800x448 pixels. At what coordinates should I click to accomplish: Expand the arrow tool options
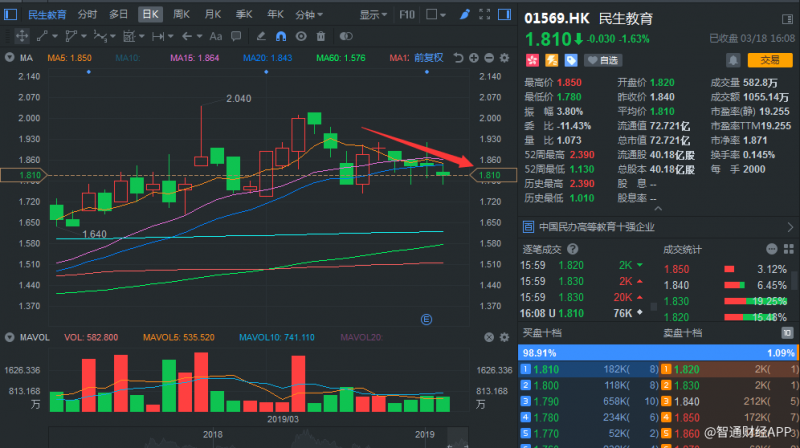point(199,36)
